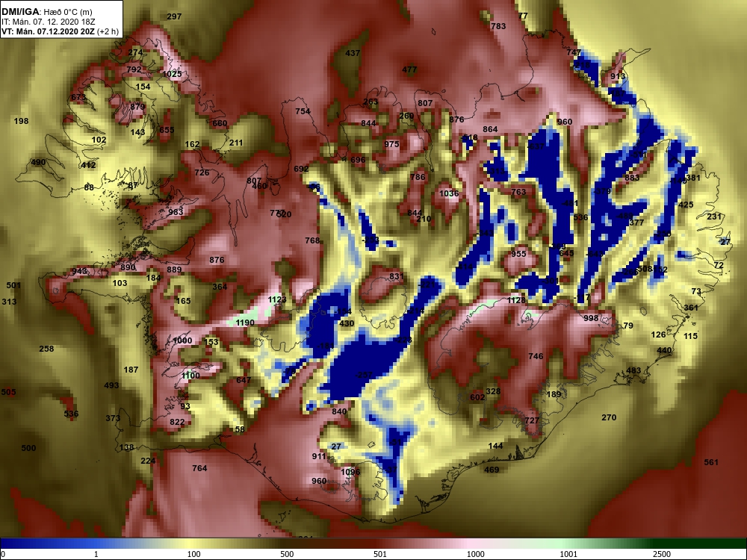Image resolution: width=747 pixels, height=560 pixels.
Task: Click the map value '647'
Action: [244, 380]
